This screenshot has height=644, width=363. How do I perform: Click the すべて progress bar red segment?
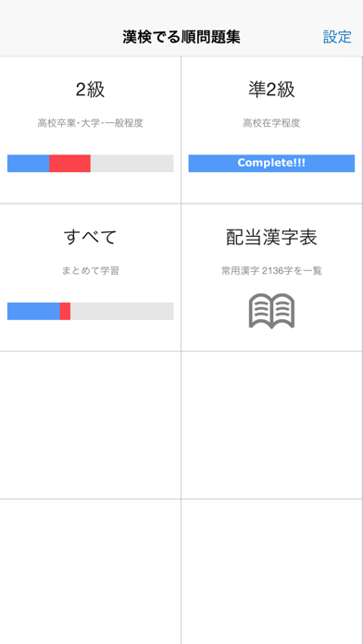point(65,311)
